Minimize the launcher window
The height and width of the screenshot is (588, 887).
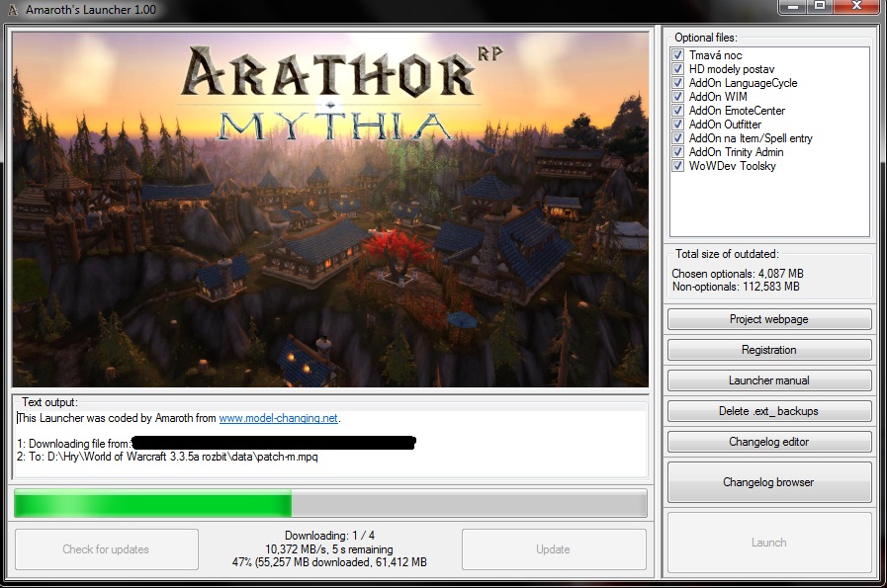coord(792,8)
